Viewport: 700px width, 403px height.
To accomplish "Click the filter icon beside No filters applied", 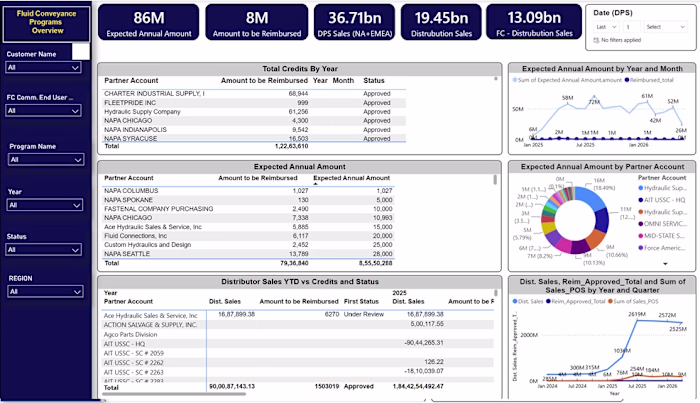I will [596, 40].
